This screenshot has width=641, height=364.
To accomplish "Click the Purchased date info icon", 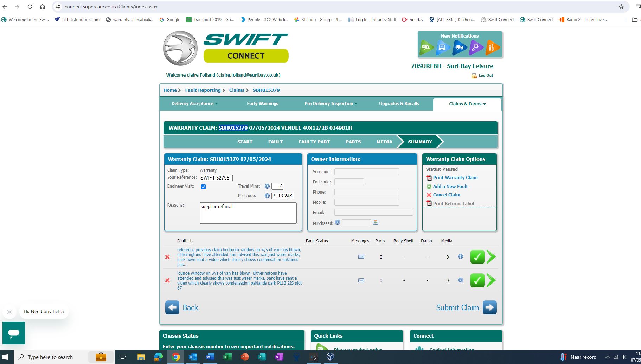I will (338, 222).
